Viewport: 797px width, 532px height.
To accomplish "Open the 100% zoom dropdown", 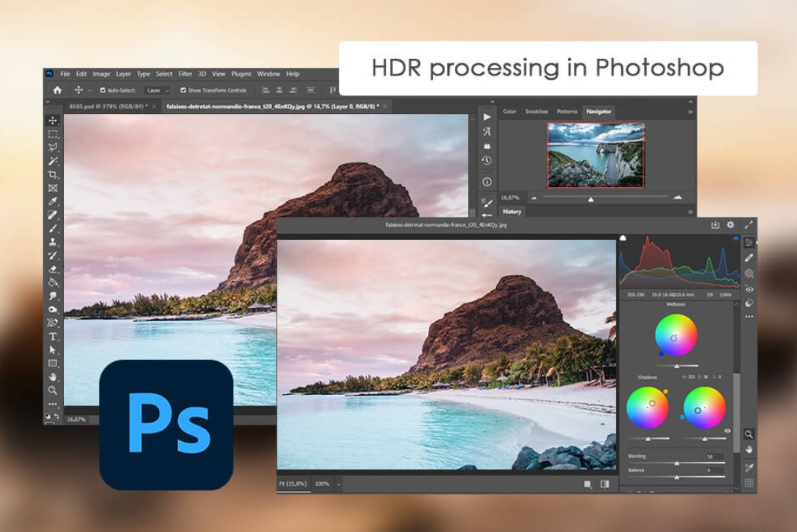I will [x=327, y=484].
